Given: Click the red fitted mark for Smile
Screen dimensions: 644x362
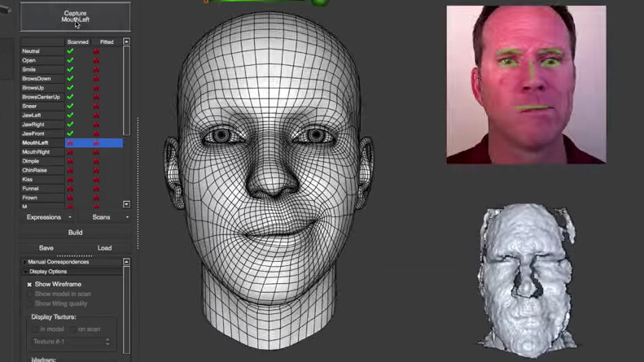Looking at the screenshot, I should (x=96, y=70).
